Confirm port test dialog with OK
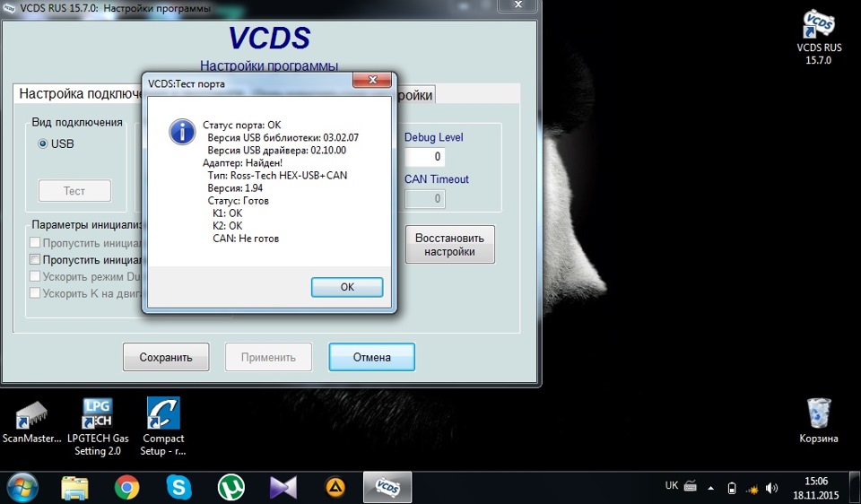The image size is (861, 504). 347,287
